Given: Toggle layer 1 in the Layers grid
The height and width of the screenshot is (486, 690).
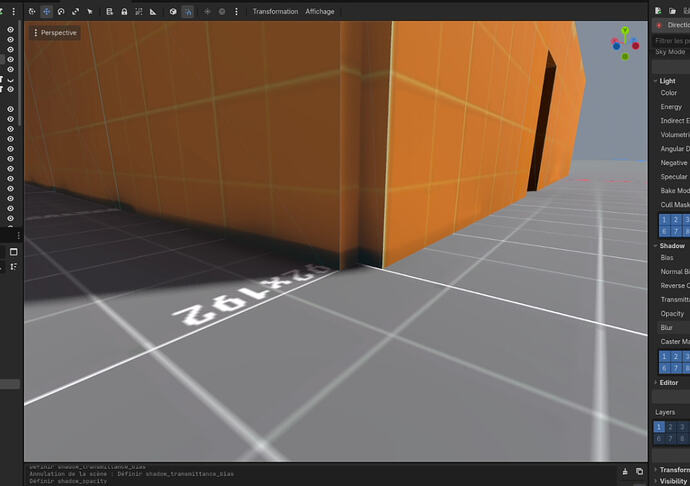Looking at the screenshot, I should click(x=659, y=427).
